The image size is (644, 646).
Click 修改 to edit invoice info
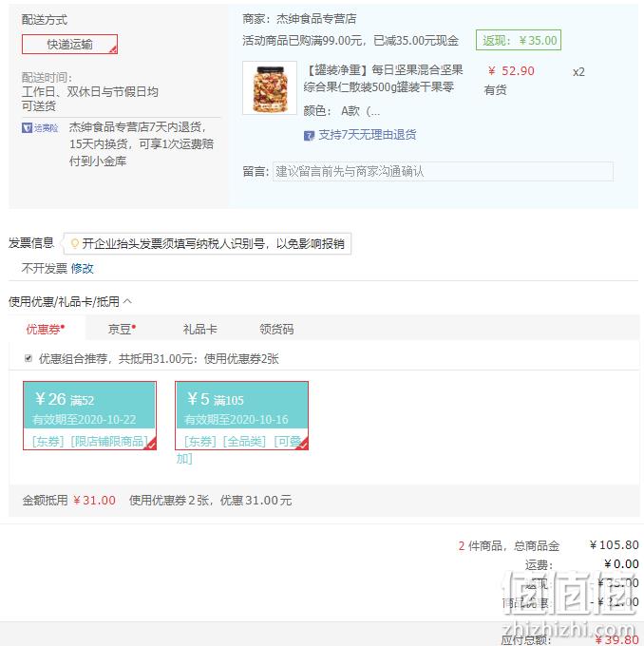[x=82, y=269]
